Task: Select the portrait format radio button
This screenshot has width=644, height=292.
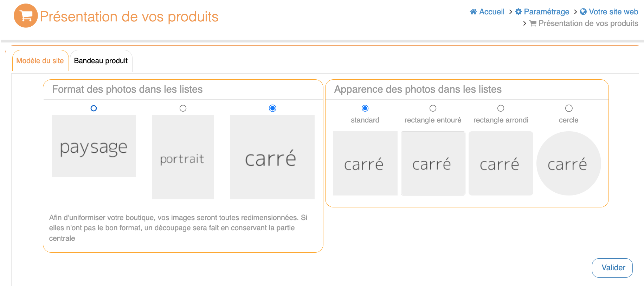Action: (x=183, y=108)
